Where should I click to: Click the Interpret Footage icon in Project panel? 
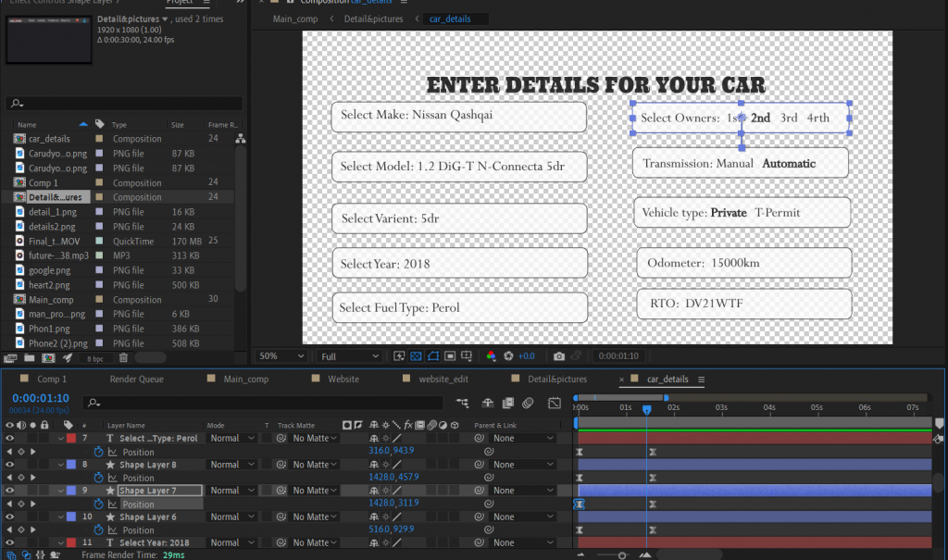(x=10, y=358)
